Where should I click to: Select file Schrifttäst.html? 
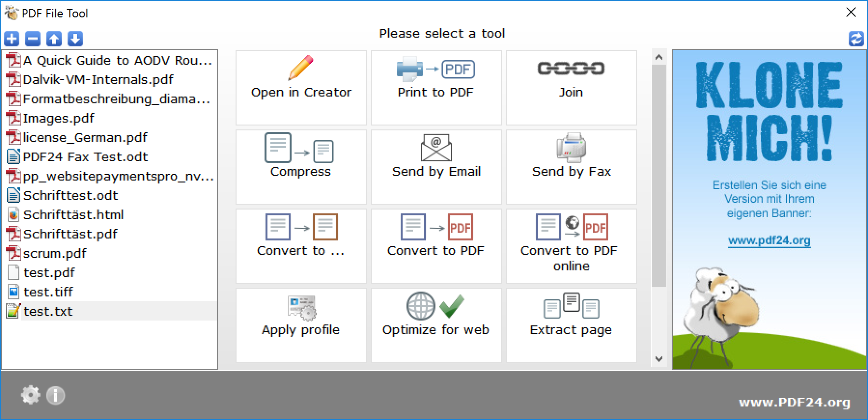pos(73,215)
